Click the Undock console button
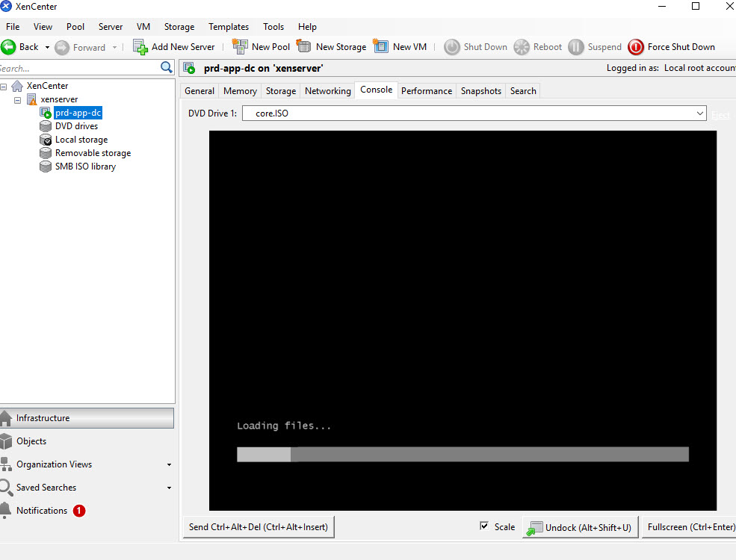 coord(580,527)
